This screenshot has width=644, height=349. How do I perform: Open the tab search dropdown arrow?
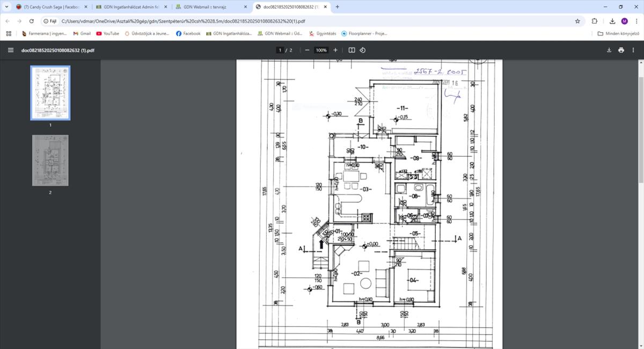6,7
